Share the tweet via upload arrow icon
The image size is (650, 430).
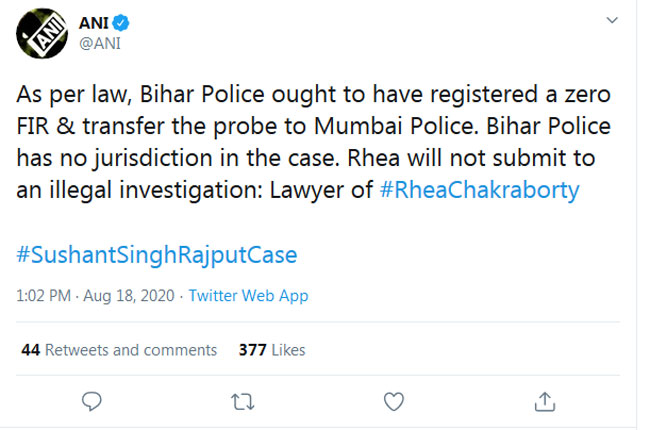(x=544, y=401)
